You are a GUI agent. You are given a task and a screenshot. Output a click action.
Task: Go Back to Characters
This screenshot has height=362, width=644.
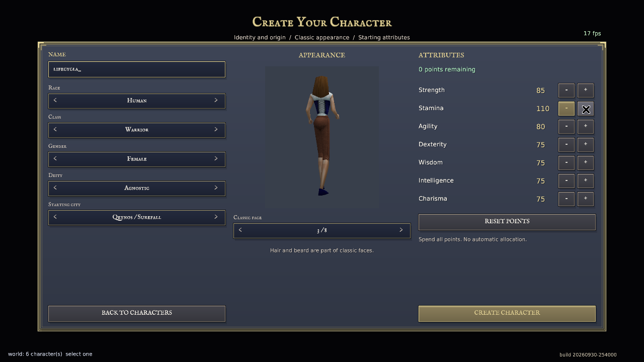pyautogui.click(x=137, y=313)
